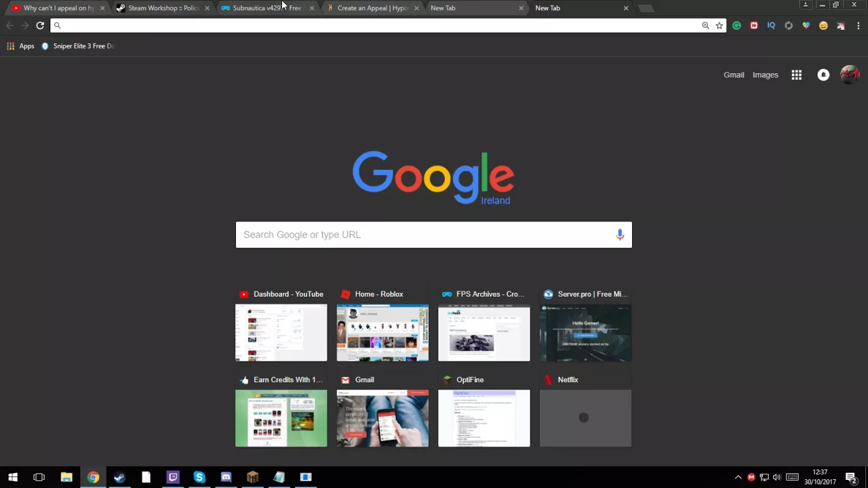Open the Google account avatar
Image resolution: width=868 pixels, height=488 pixels.
(850, 75)
